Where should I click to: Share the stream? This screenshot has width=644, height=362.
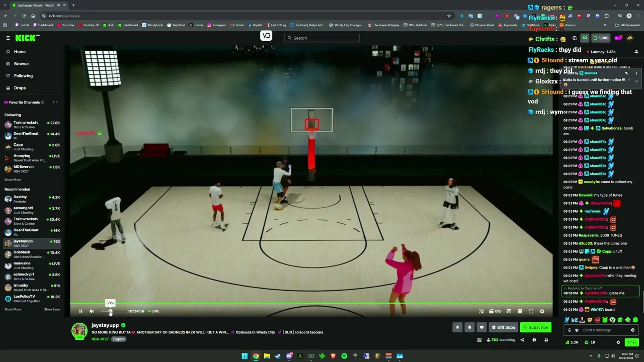click(522, 340)
